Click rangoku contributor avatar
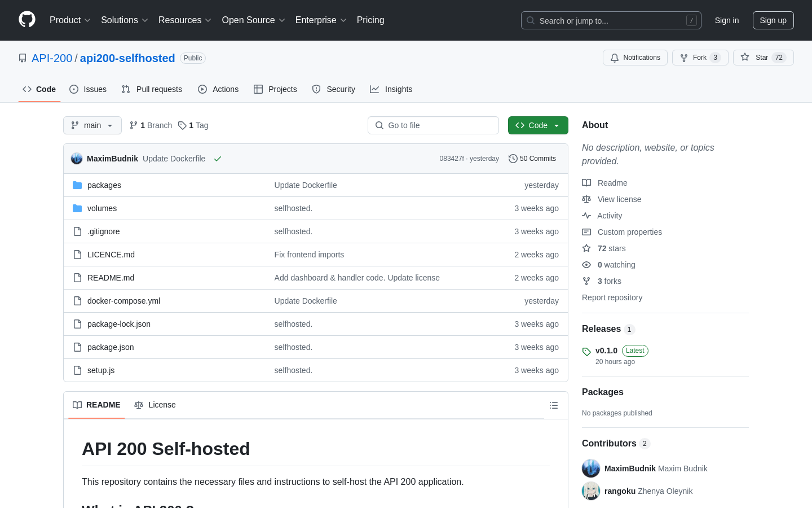Image resolution: width=812 pixels, height=508 pixels. pos(591,491)
